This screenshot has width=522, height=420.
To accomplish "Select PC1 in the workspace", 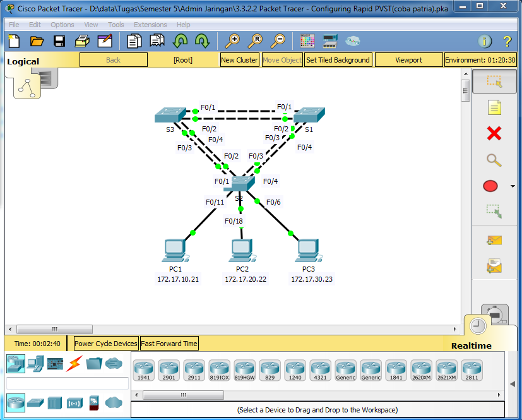I will [175, 251].
